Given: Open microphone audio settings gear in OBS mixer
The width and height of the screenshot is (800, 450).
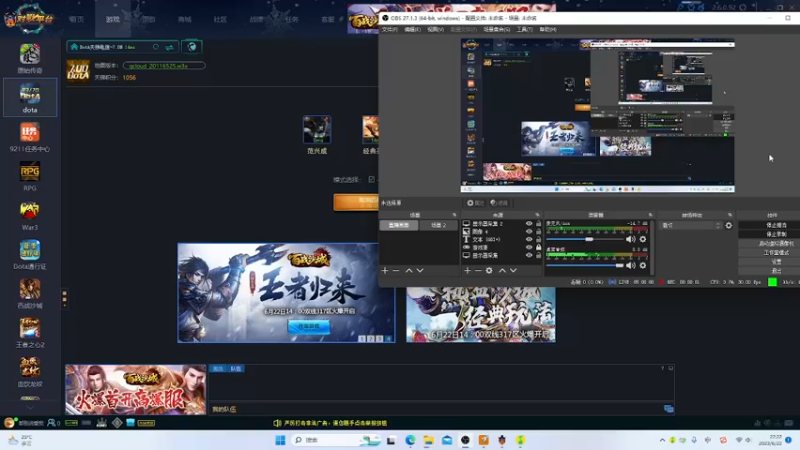Looking at the screenshot, I should click(x=643, y=239).
